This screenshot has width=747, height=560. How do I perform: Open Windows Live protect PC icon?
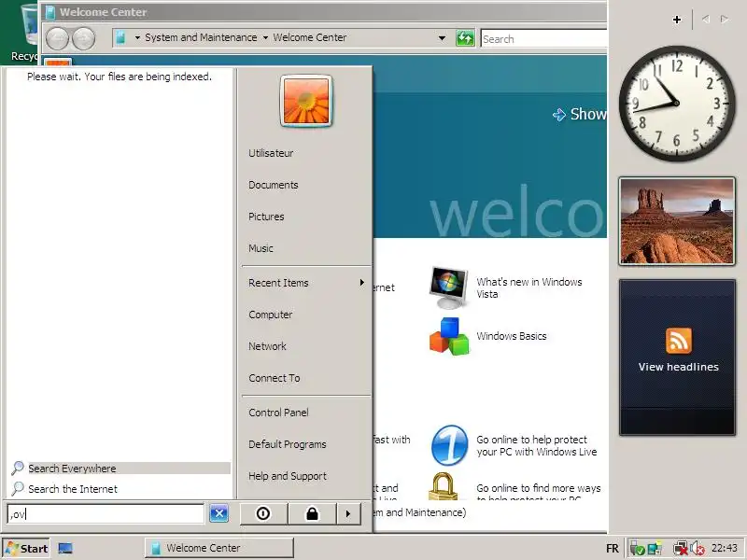[x=450, y=446]
